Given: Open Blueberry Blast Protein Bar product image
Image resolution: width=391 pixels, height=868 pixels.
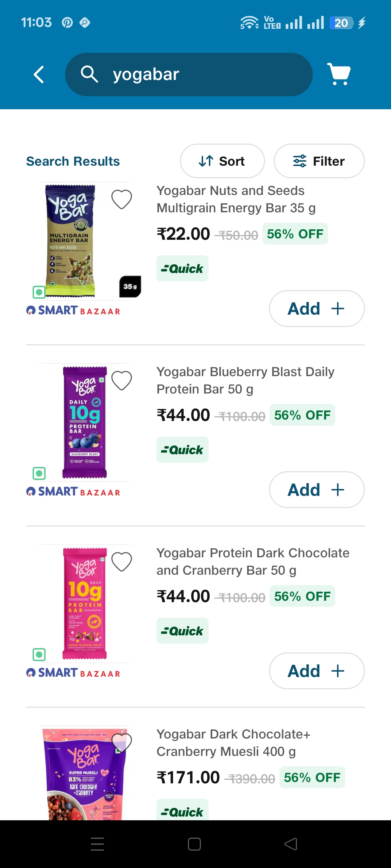Looking at the screenshot, I should click(85, 422).
